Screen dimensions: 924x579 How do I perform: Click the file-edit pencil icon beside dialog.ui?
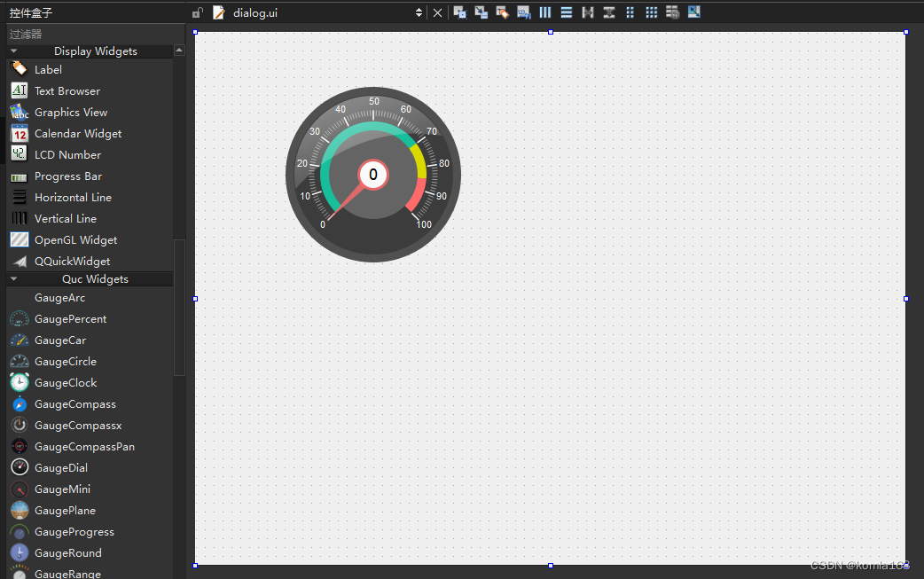coord(217,12)
